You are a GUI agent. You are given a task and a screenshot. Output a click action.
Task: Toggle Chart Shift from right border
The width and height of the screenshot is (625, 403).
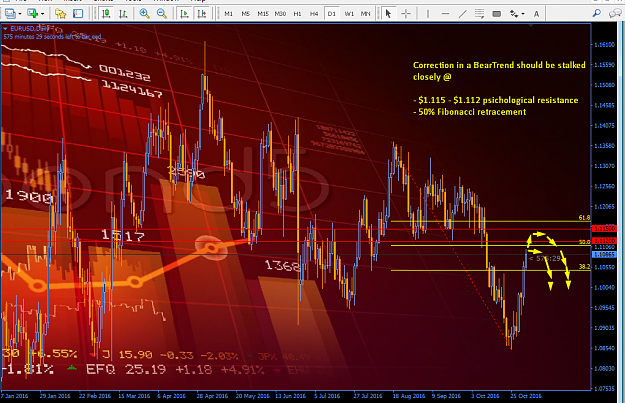point(202,14)
